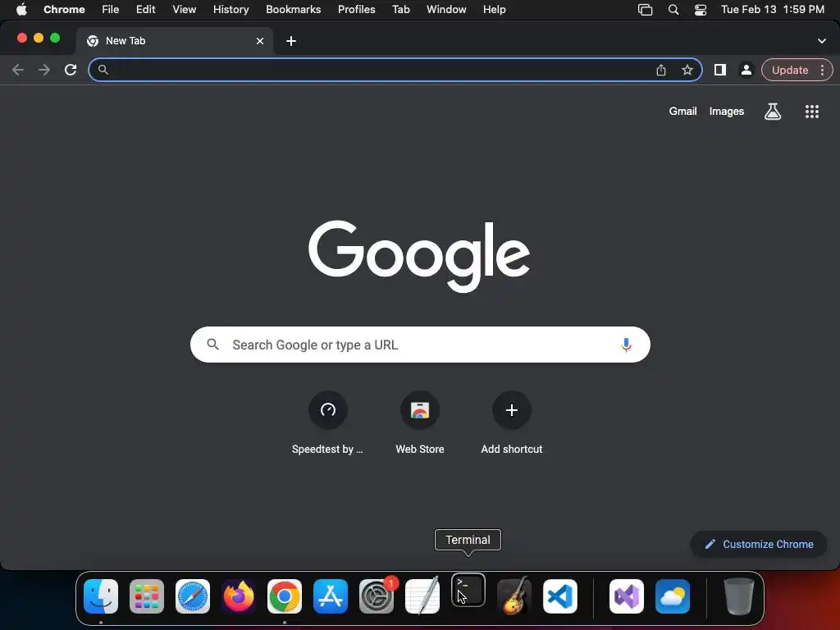Open the Help menu
Screen dimensions: 840x630
pyautogui.click(x=495, y=10)
